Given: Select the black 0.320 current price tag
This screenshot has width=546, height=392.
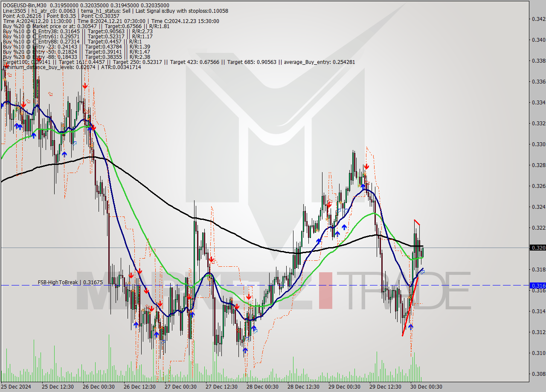Looking at the screenshot, I should 537,248.
